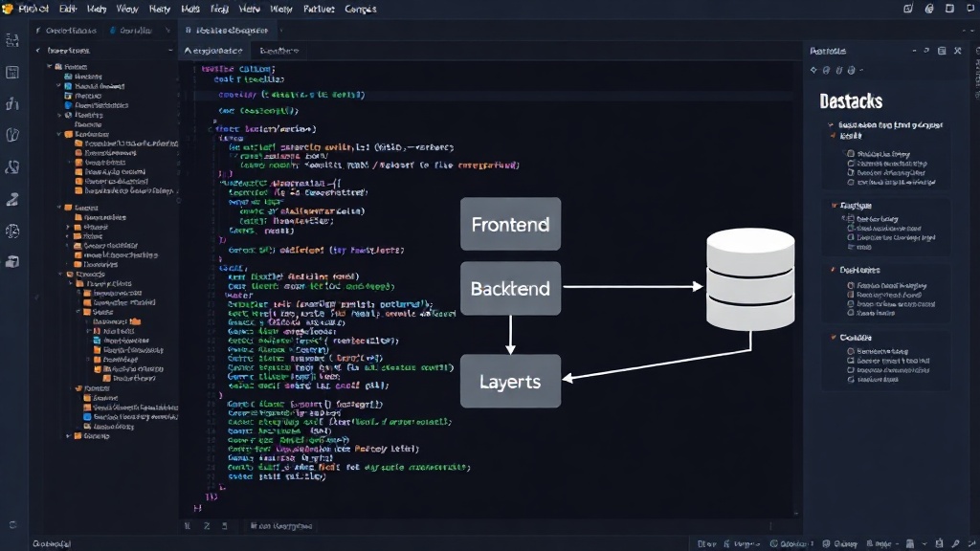The image size is (980, 551).
Task: Select the active editor file tab
Action: pyautogui.click(x=227, y=30)
